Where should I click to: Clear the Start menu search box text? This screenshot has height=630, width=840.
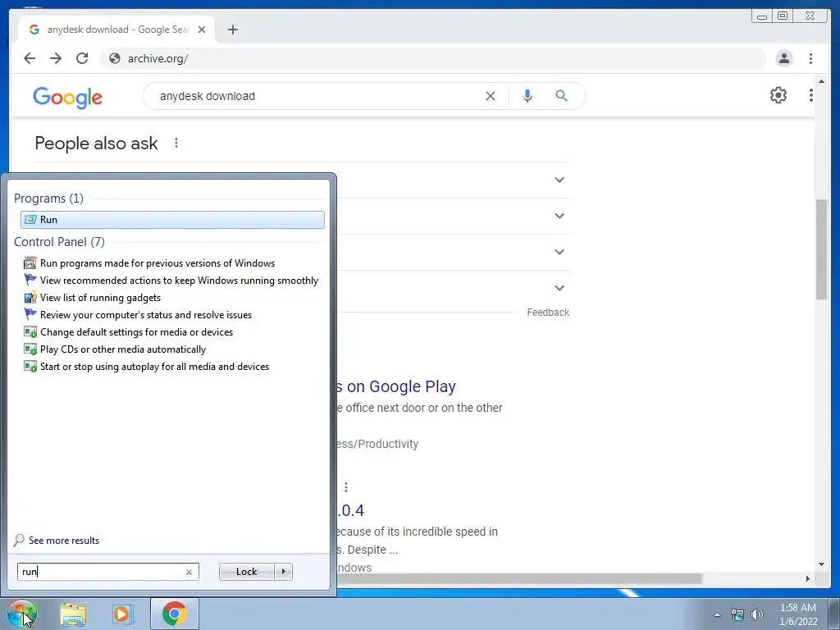point(189,572)
